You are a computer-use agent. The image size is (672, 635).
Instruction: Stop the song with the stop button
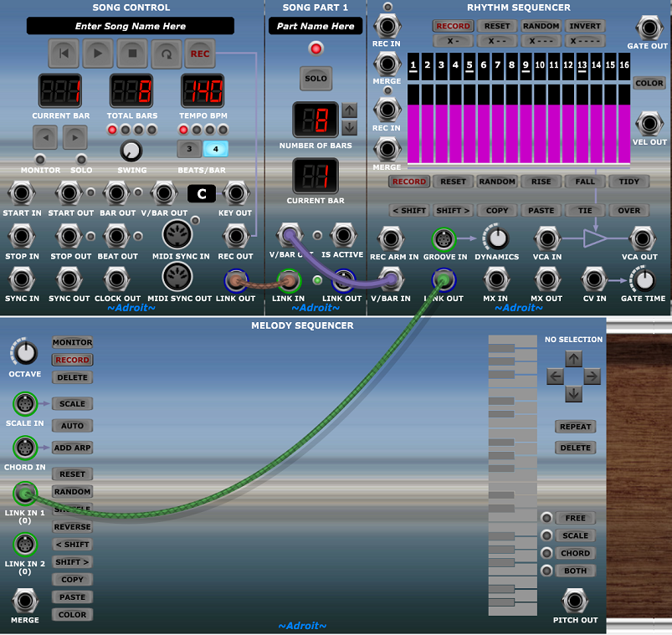point(132,54)
